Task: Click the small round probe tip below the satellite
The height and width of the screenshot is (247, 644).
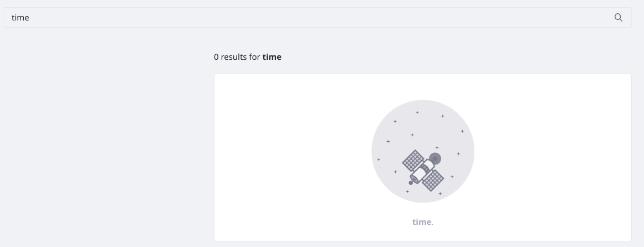Action: 411,183
